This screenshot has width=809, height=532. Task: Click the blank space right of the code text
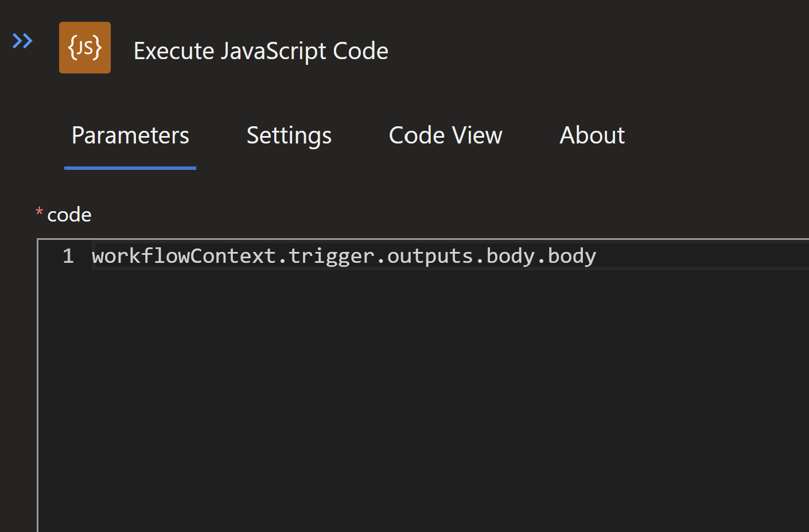click(700, 256)
